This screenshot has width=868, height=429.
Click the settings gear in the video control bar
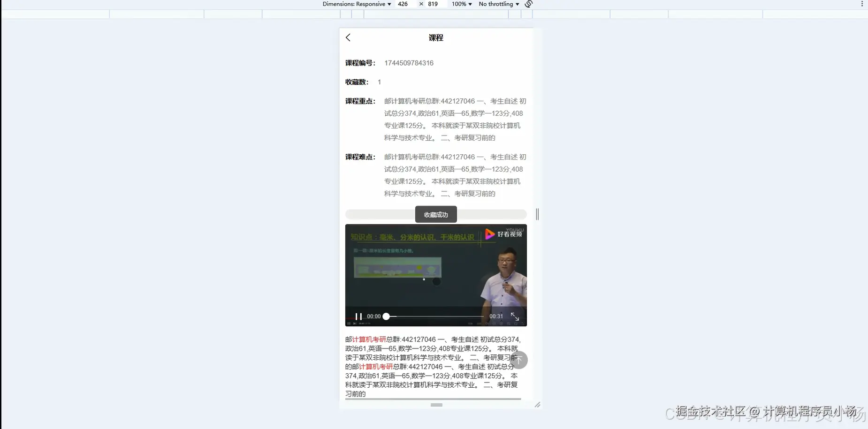coord(501,324)
